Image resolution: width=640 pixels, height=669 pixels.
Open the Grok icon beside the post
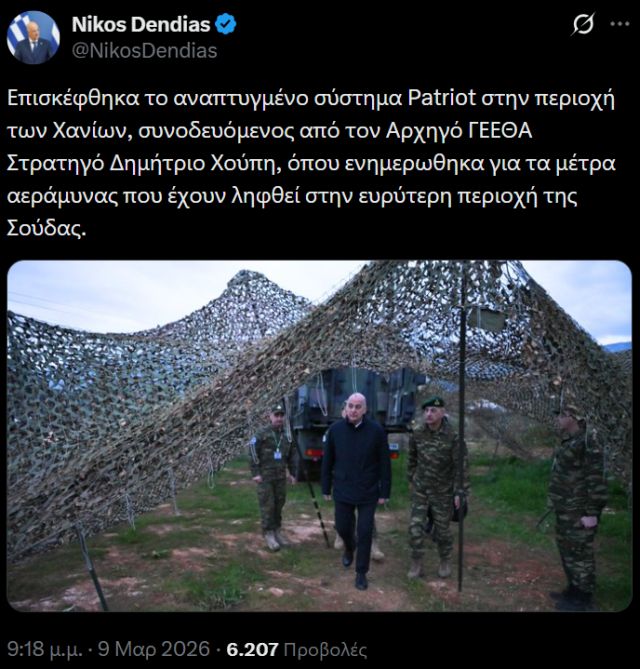click(583, 24)
